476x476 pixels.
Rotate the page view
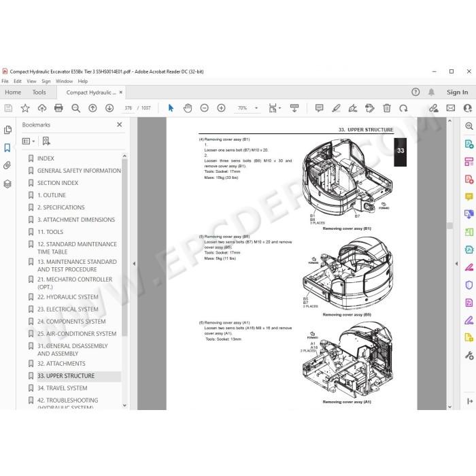[403, 108]
